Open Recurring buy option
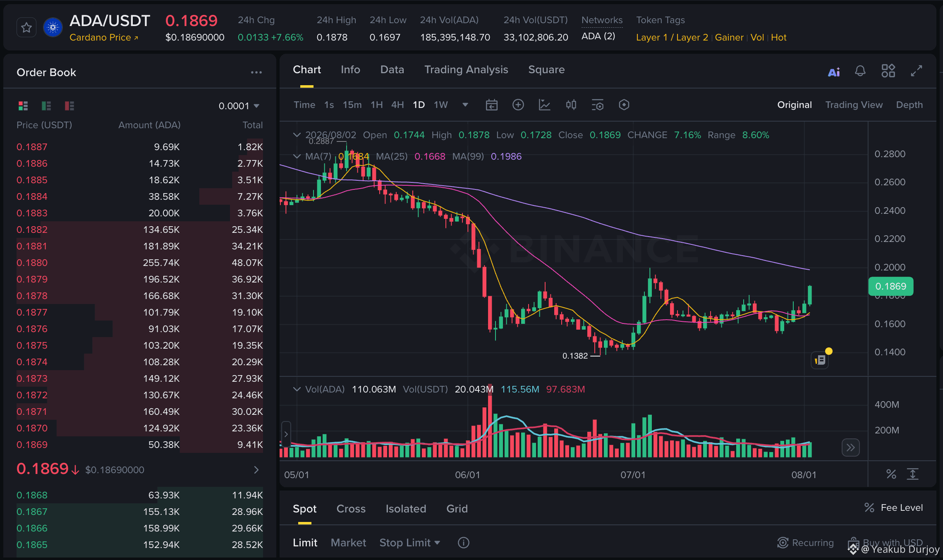Screen dimensions: 943x560 point(805,543)
